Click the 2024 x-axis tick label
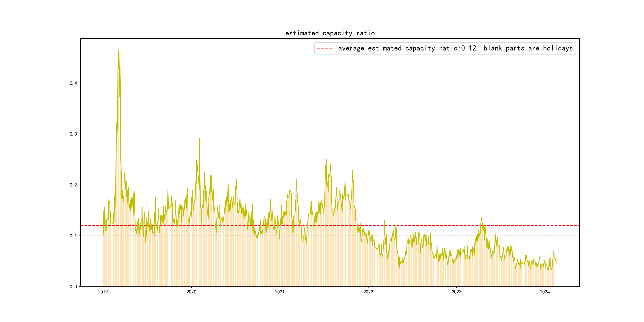The width and height of the screenshot is (644, 322). (x=545, y=292)
